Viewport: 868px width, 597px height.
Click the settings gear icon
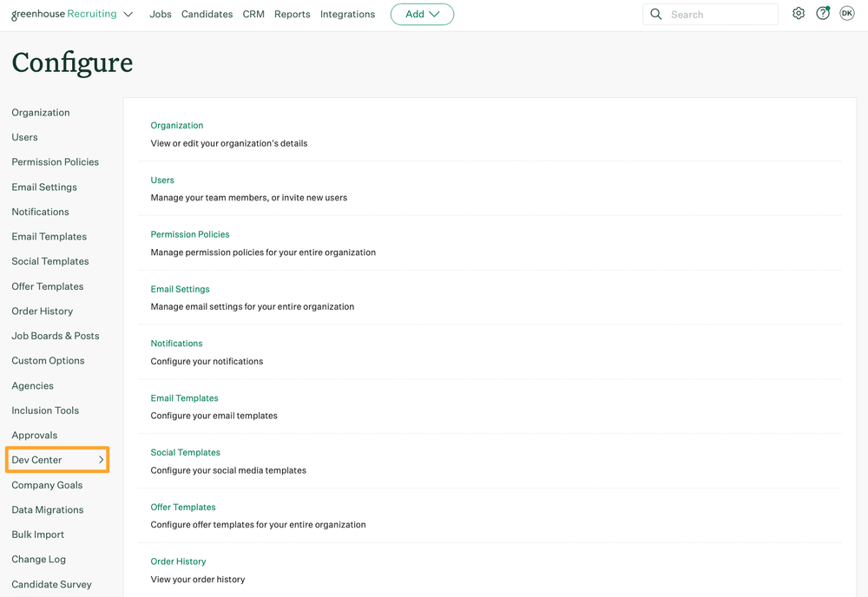tap(799, 13)
